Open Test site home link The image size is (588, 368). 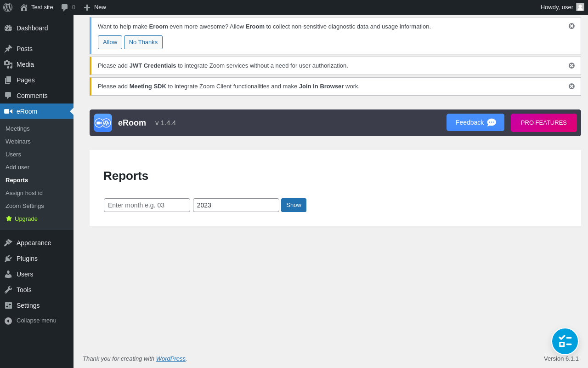tap(37, 7)
